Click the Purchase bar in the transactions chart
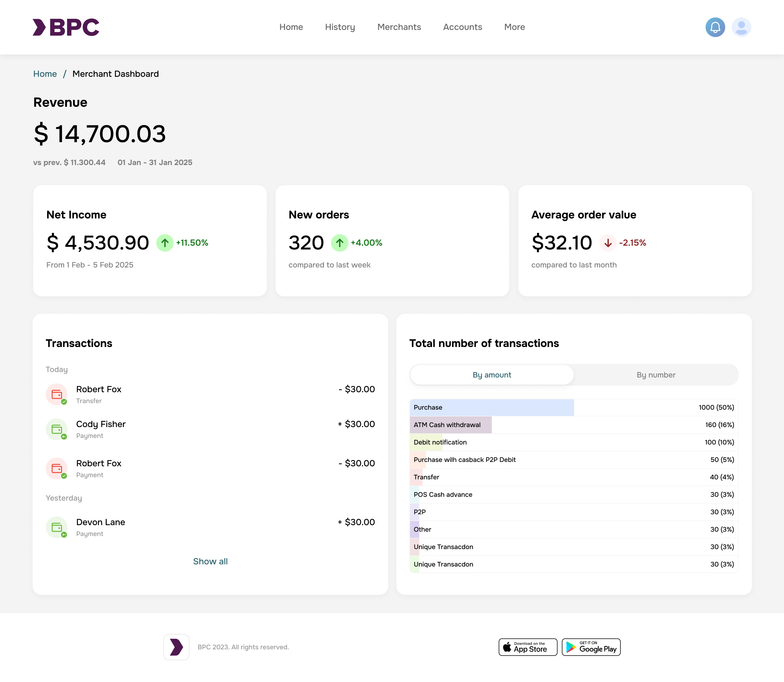 491,407
